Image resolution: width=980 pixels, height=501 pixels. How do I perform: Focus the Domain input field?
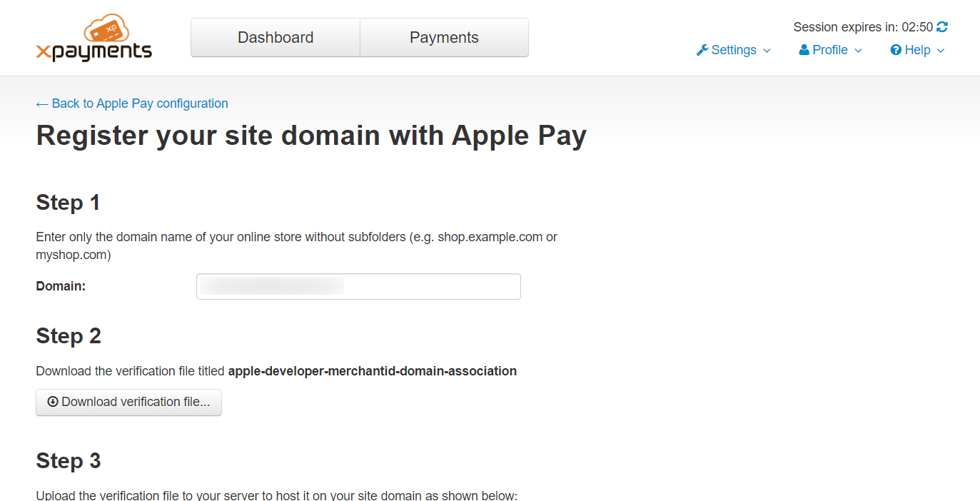(358, 286)
